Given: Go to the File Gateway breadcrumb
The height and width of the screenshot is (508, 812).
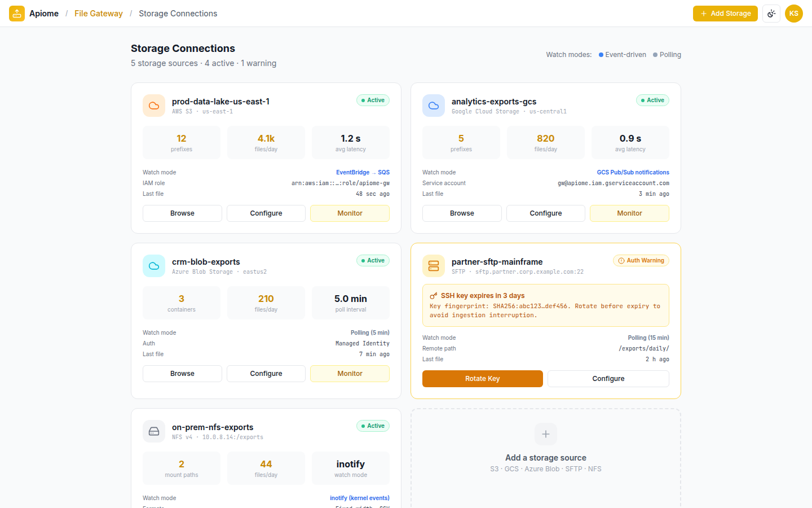Looking at the screenshot, I should pos(99,14).
